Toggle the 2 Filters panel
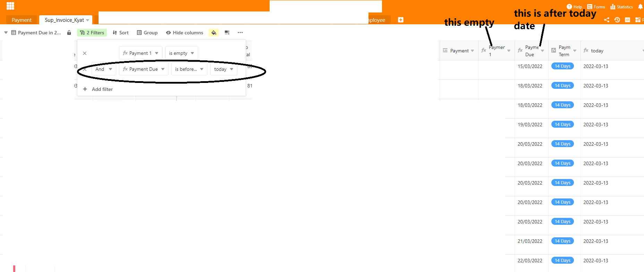Image resolution: width=644 pixels, height=272 pixels. point(92,33)
